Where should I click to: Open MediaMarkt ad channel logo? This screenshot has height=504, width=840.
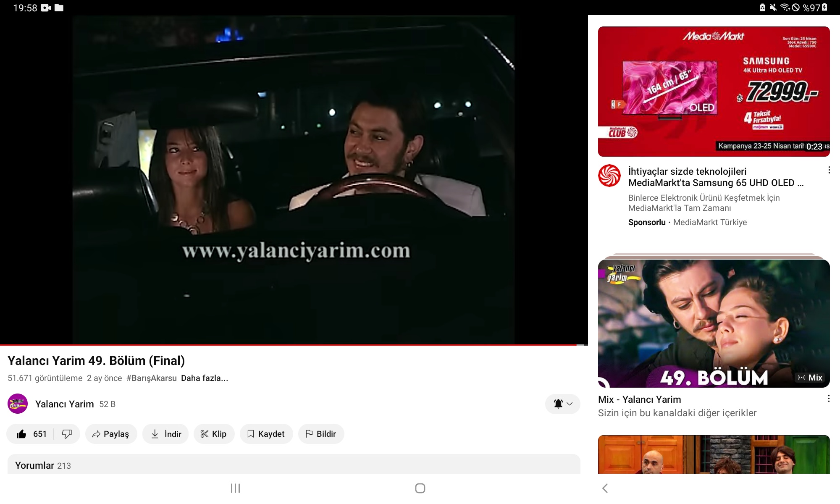click(609, 176)
